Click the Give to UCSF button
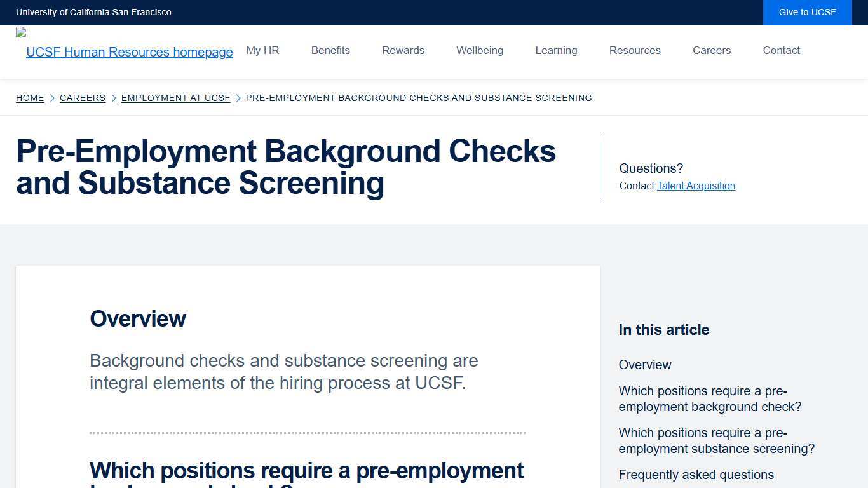This screenshot has width=868, height=488. click(x=807, y=12)
